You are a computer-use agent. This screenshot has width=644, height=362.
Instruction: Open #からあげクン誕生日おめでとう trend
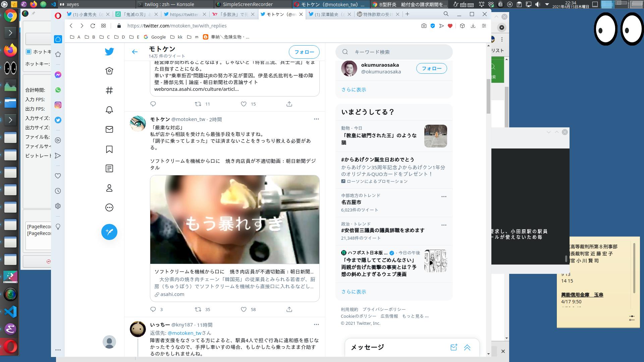click(x=378, y=160)
